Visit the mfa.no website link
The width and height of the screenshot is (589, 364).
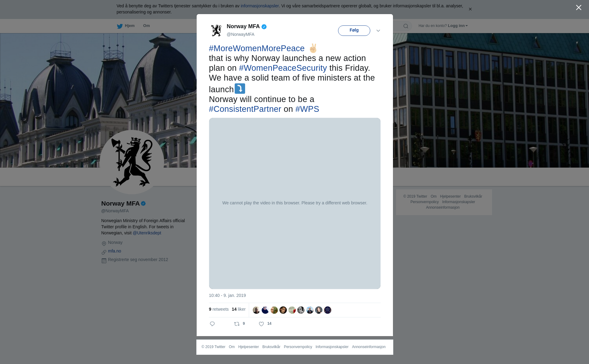pyautogui.click(x=114, y=251)
